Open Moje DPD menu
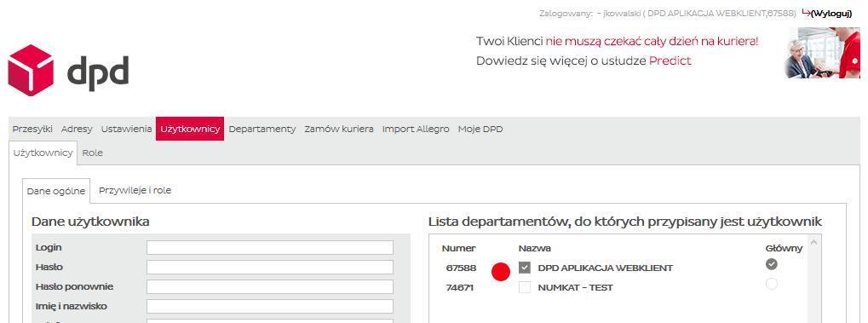 pyautogui.click(x=480, y=129)
